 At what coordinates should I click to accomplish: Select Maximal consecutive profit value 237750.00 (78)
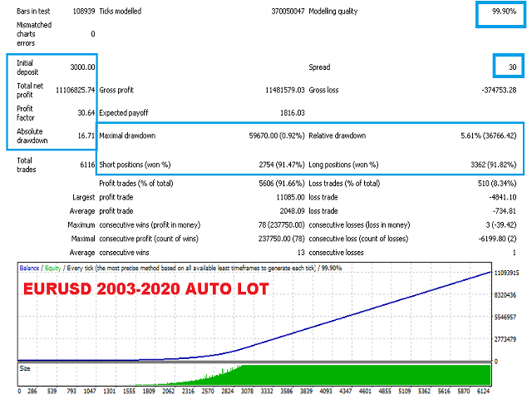(281, 239)
